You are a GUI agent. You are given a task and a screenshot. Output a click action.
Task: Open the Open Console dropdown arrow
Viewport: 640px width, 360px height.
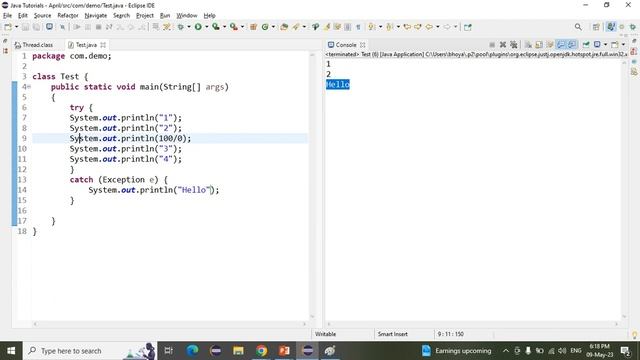623,45
